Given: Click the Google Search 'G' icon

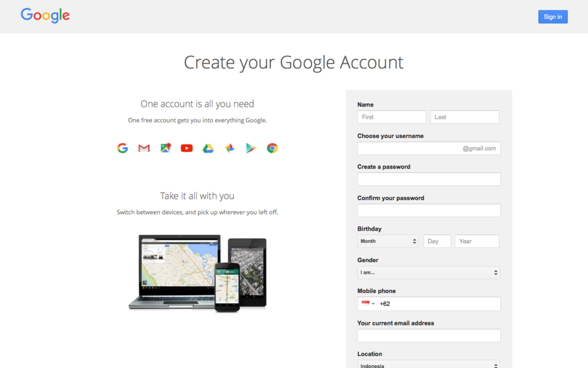Looking at the screenshot, I should coord(123,148).
